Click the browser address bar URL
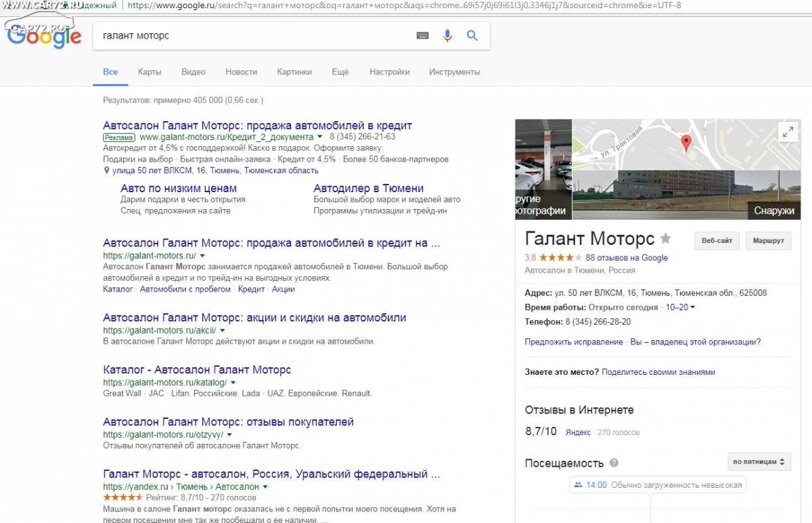The width and height of the screenshot is (812, 523). pos(405,5)
